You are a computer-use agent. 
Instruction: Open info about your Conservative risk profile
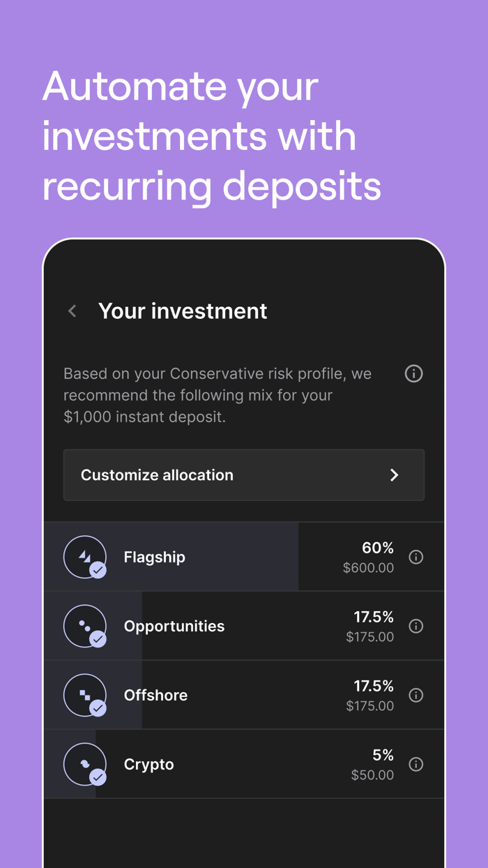tap(413, 374)
